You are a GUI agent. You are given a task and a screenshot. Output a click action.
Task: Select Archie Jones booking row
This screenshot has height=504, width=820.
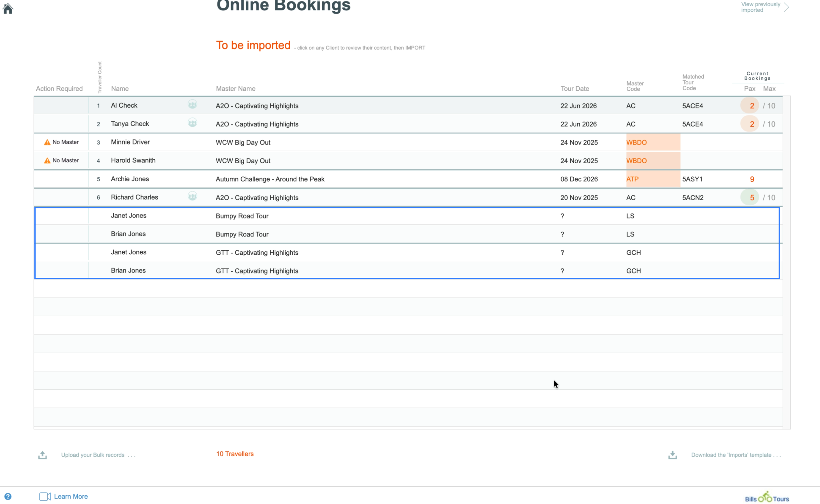coord(130,179)
